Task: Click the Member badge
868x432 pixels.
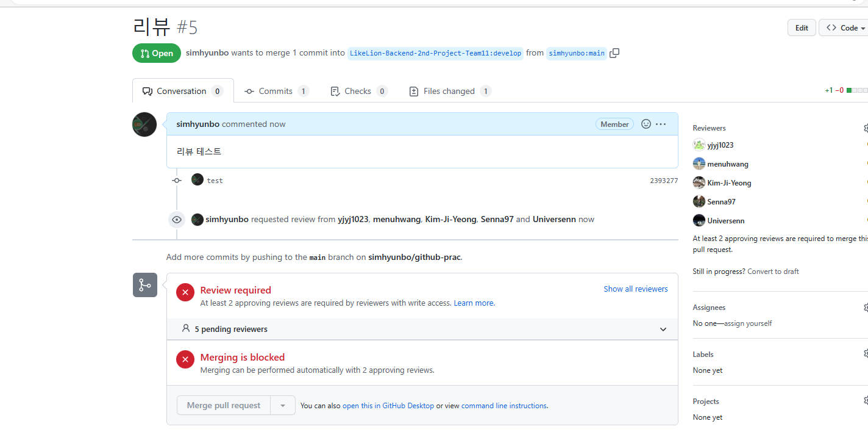Action: click(x=614, y=124)
